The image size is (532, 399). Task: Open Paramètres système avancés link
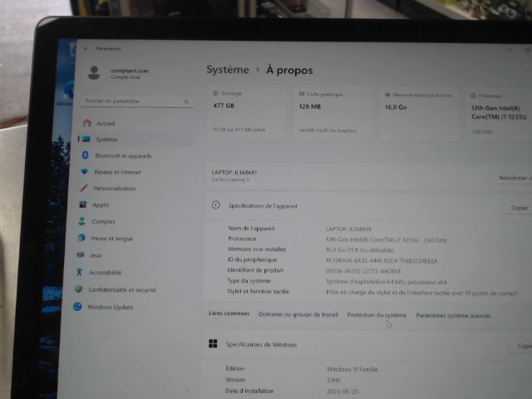coord(453,316)
